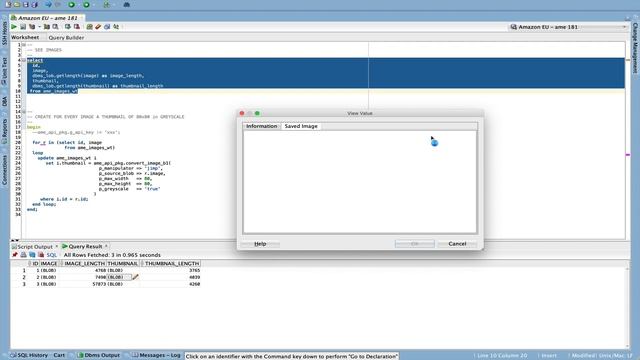
Task: Click the SQL link in Query Result toolbar
Action: click(51, 255)
